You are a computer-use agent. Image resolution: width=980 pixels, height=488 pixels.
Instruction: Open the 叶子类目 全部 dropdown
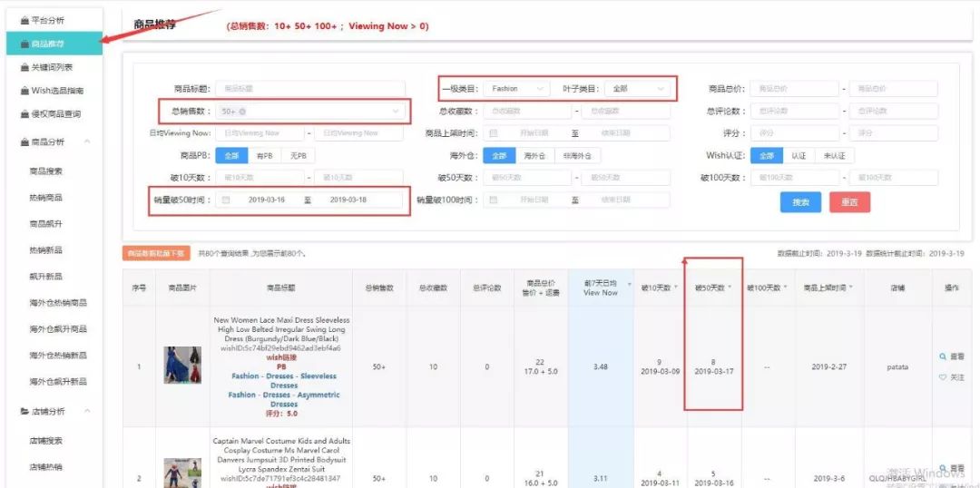pos(637,89)
